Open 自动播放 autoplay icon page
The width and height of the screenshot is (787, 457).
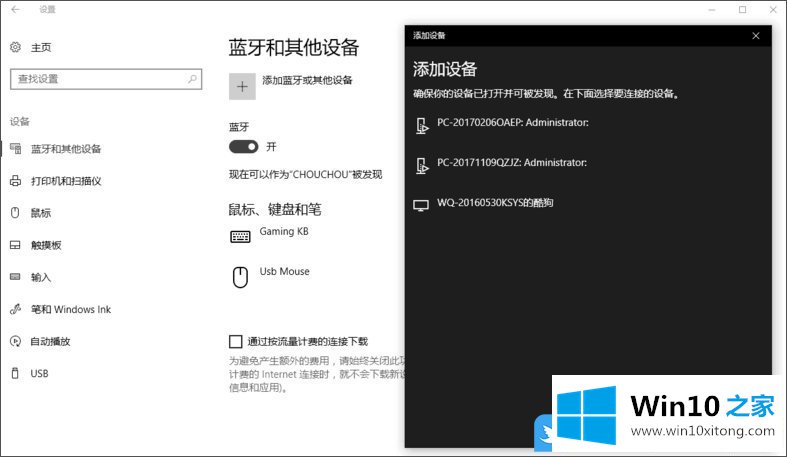[15, 341]
